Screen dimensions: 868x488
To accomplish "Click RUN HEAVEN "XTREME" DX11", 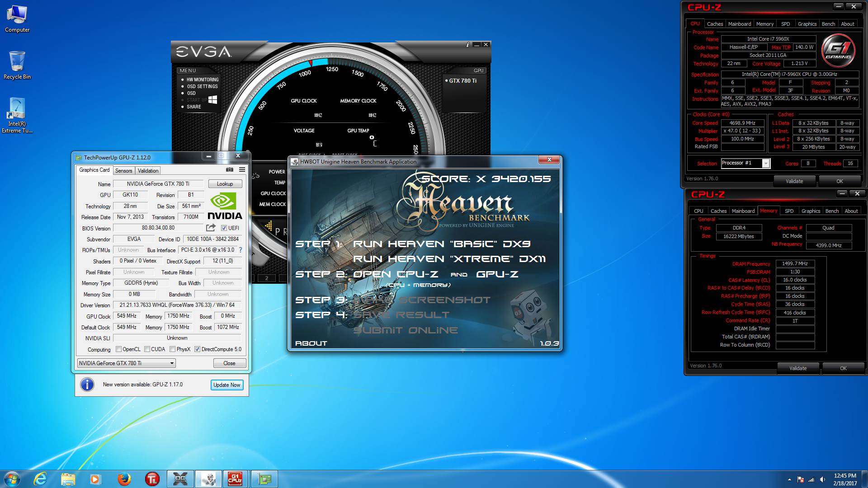I will click(449, 259).
